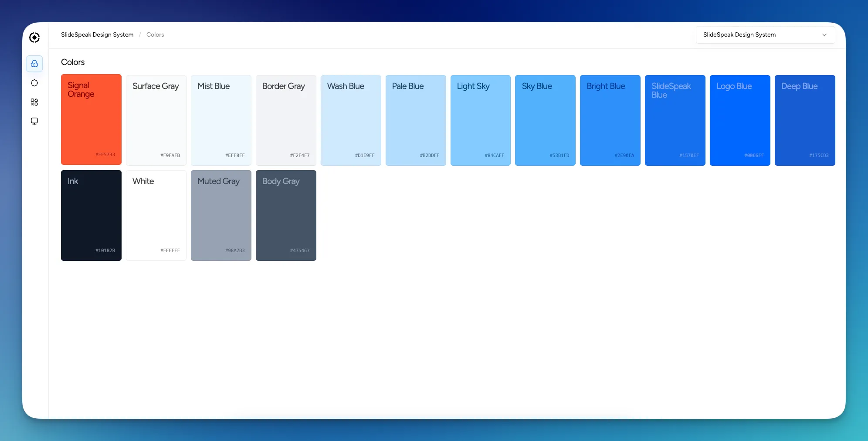Choose the Mist Blue color swatch
868x441 pixels.
coord(221,120)
